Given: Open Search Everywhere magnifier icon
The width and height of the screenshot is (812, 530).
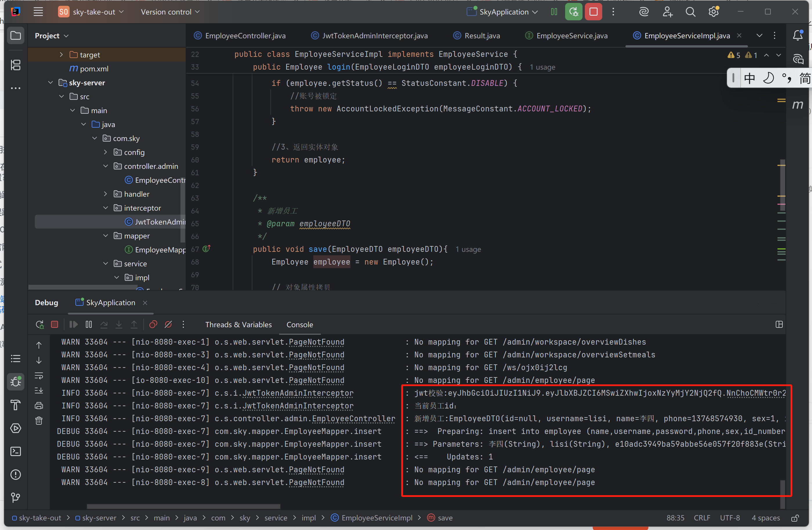Looking at the screenshot, I should tap(690, 12).
